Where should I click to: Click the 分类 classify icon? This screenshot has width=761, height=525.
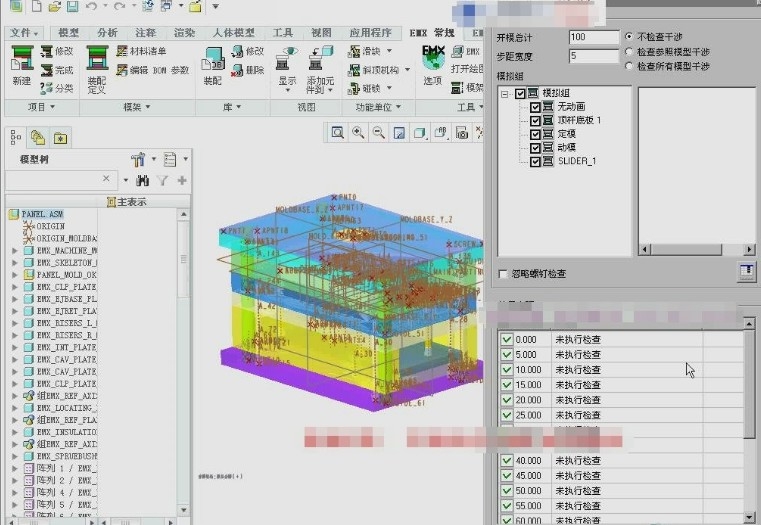point(57,88)
